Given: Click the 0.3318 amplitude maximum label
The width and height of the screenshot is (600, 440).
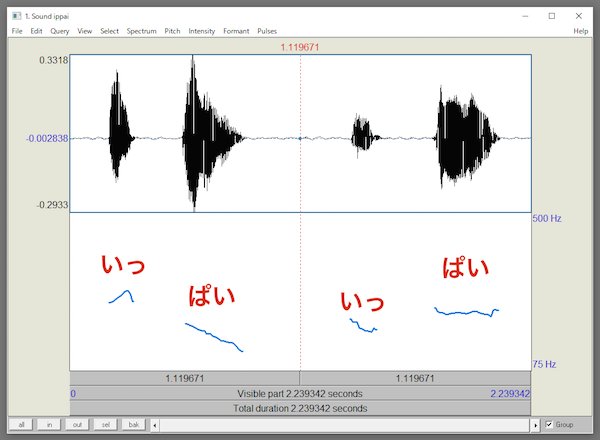Looking at the screenshot, I should click(54, 60).
